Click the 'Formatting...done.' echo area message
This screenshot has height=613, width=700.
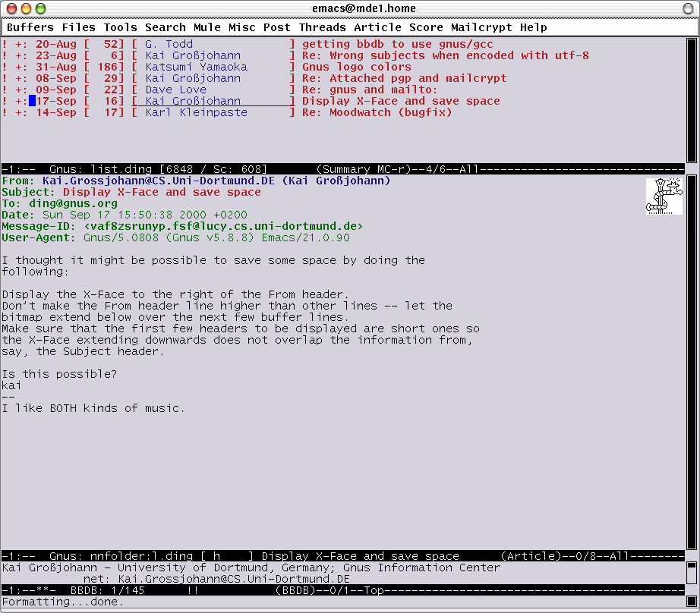(x=62, y=602)
